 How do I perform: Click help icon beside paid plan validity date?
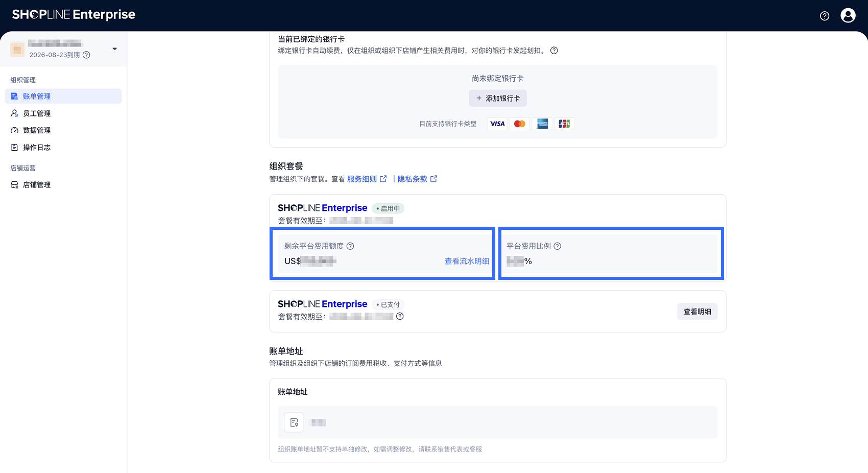coord(400,316)
